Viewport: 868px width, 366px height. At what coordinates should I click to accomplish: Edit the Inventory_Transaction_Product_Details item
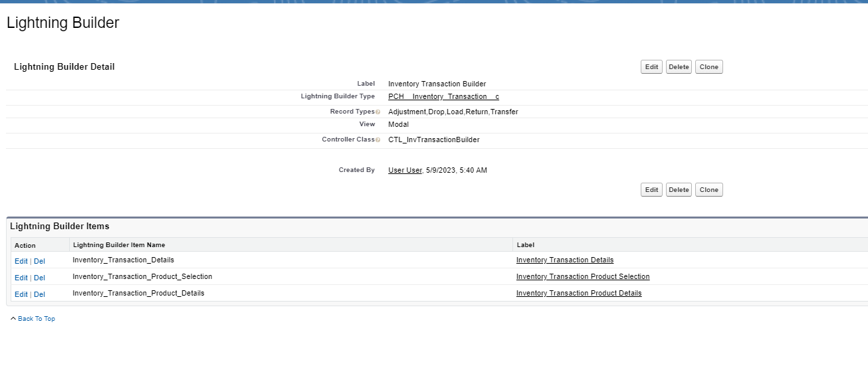click(x=21, y=294)
